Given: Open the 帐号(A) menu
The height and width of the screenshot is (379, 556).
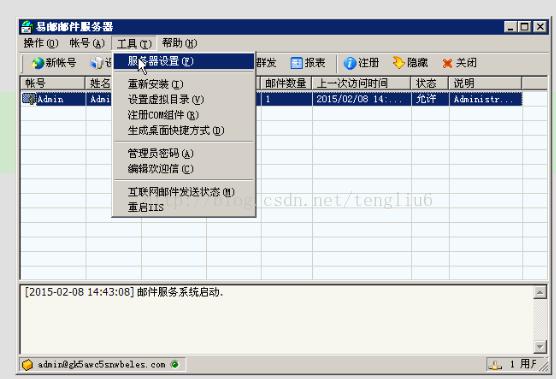Looking at the screenshot, I should tap(87, 44).
